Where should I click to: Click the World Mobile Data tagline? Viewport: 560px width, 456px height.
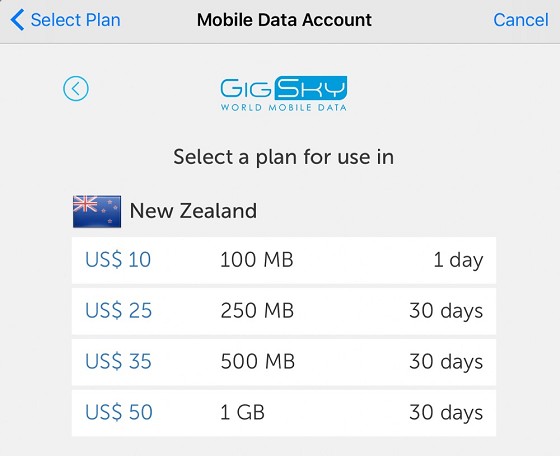click(284, 107)
